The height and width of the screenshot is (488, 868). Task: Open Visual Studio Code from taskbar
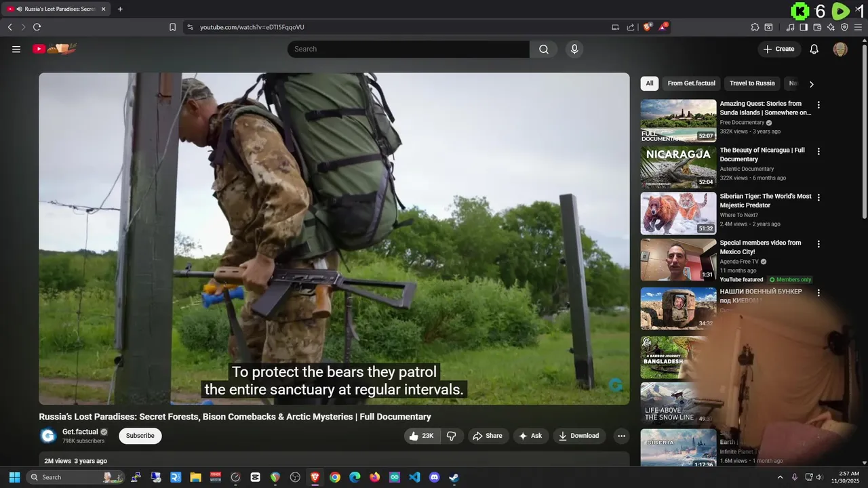[x=414, y=477]
